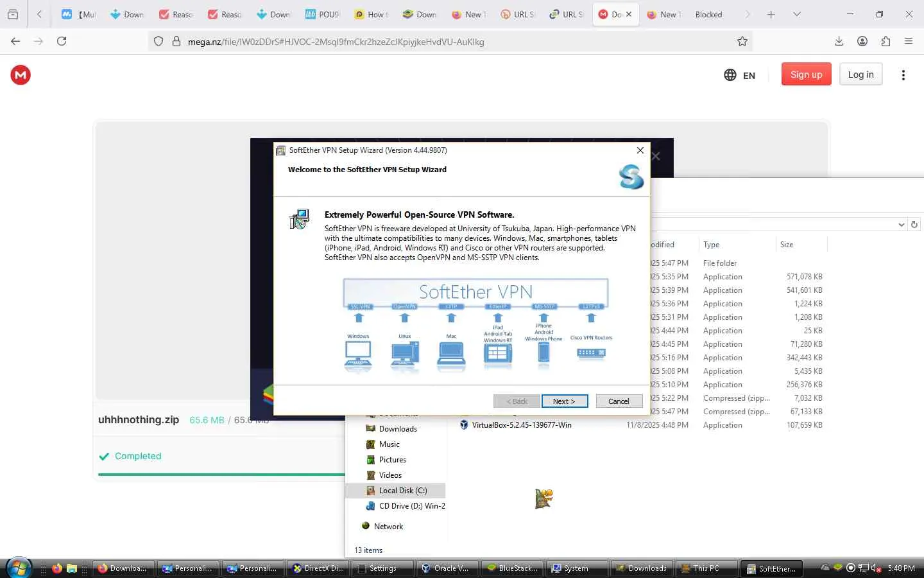Switch to the BlueStacks taskbar button
The height and width of the screenshot is (578, 924).
pyautogui.click(x=511, y=568)
